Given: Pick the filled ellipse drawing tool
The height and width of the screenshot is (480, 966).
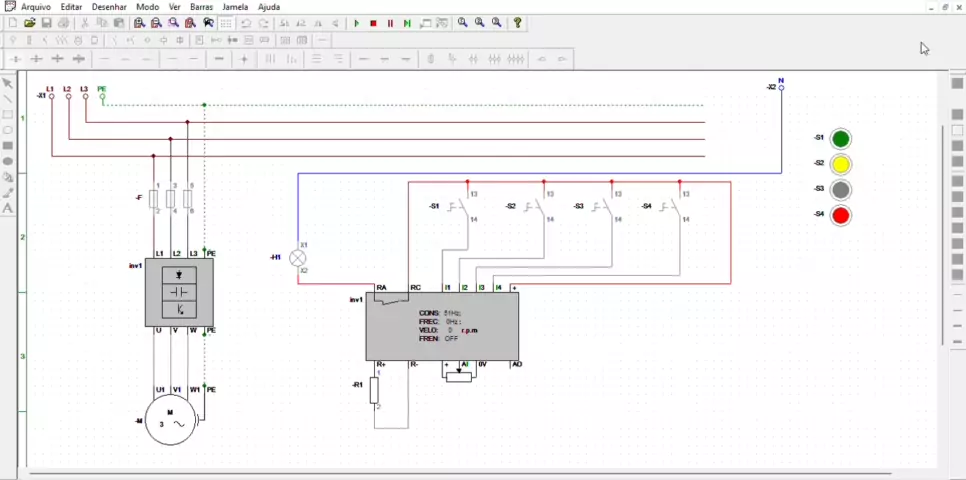Looking at the screenshot, I should [x=8, y=161].
